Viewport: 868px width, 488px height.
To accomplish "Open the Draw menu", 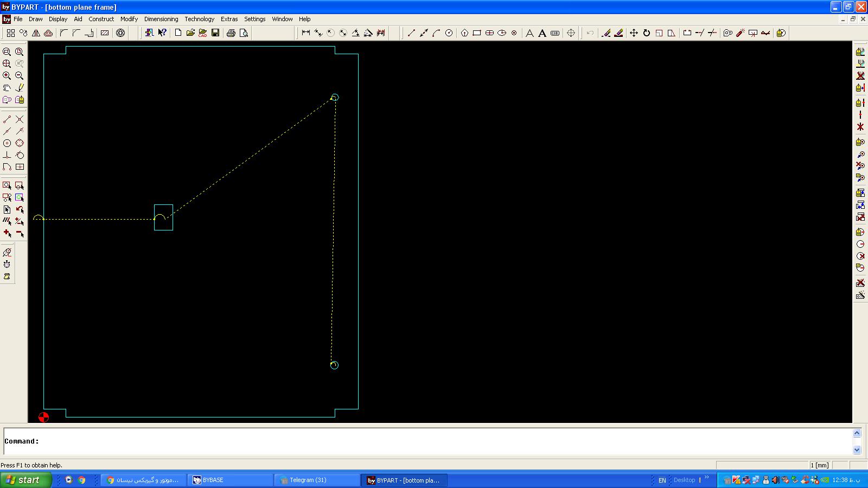I will coord(35,19).
